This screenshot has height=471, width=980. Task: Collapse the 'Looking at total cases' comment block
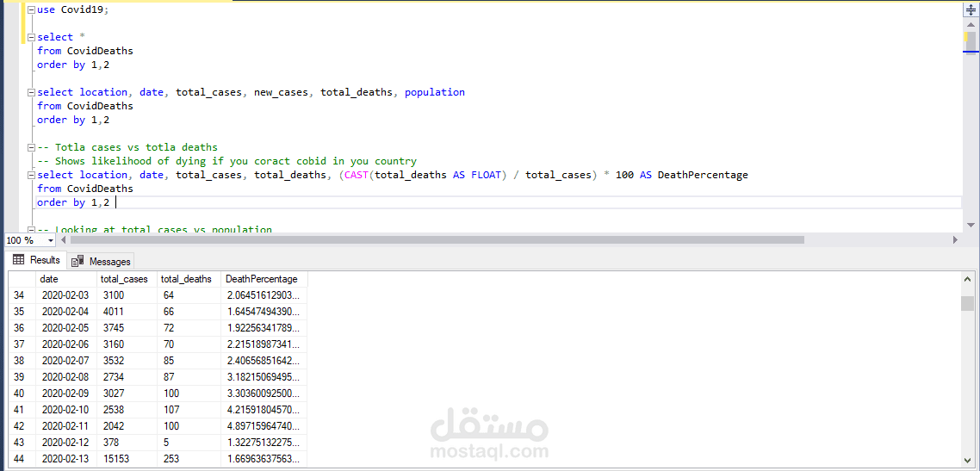[31, 230]
